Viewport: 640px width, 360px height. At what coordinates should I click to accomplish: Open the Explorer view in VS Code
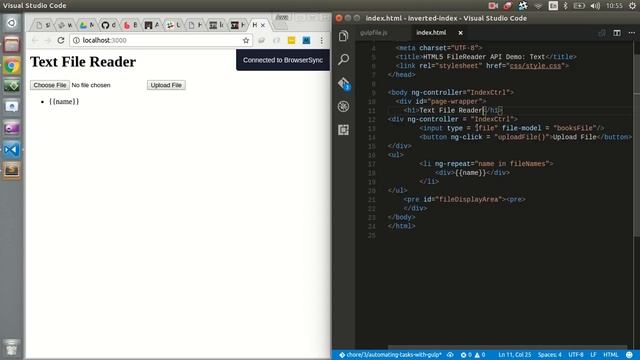tap(343, 36)
